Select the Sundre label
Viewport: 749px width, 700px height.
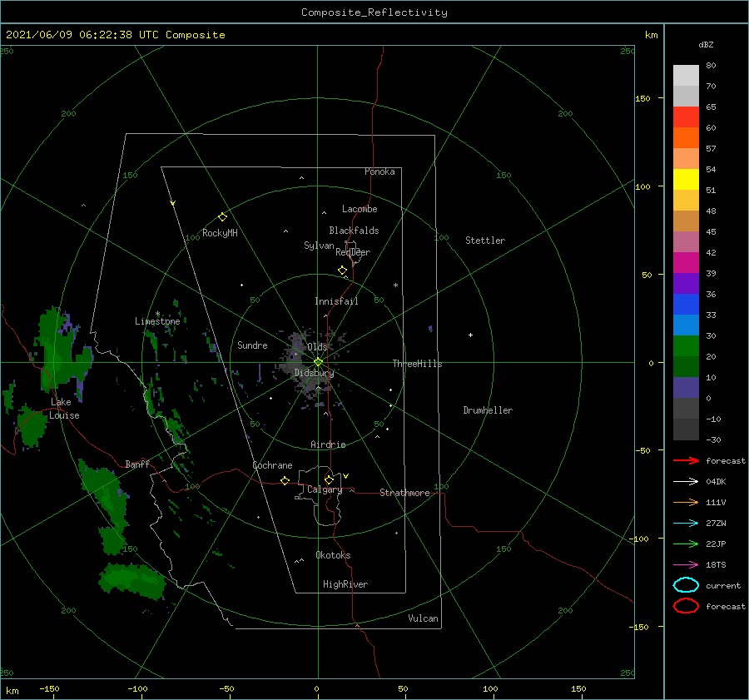tap(252, 345)
